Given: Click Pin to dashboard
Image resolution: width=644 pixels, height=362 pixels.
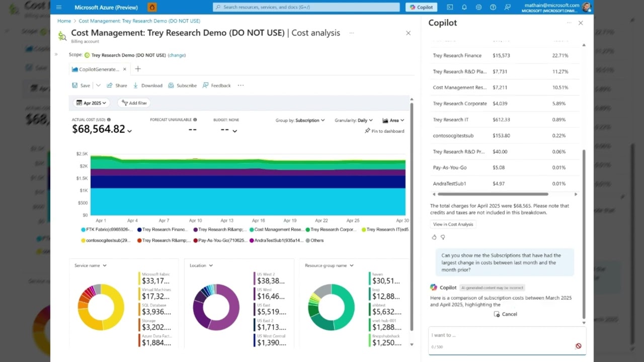Looking at the screenshot, I should tap(384, 131).
